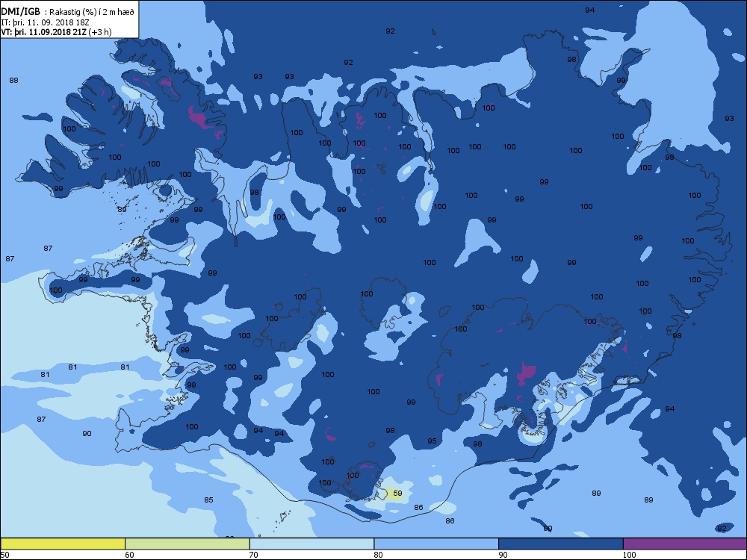
Task: Click the legend scale label '80'
Action: (x=378, y=555)
